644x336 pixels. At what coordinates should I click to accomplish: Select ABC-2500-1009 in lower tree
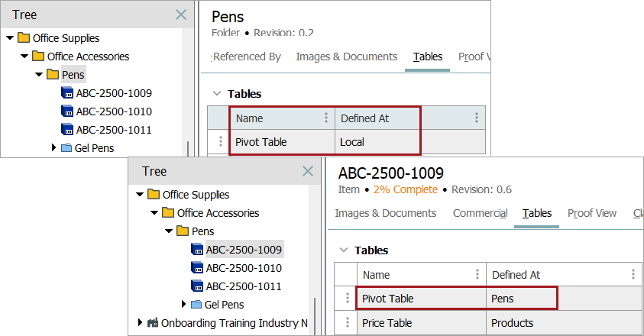244,250
